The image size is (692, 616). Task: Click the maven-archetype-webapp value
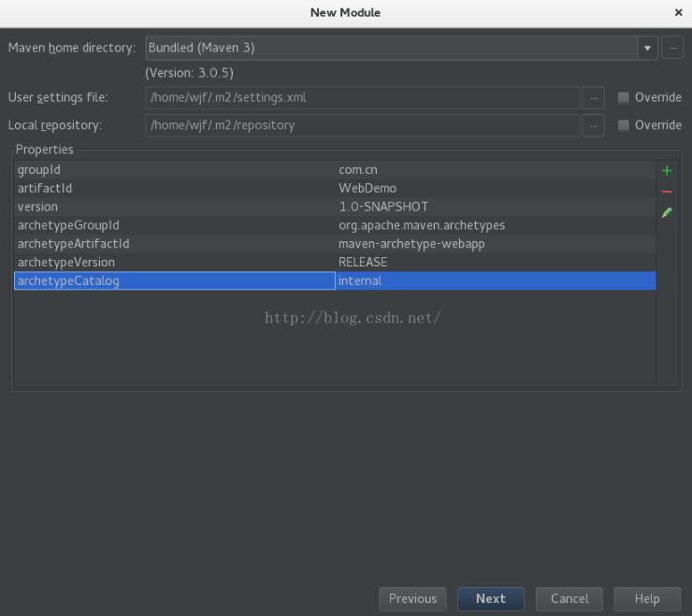(411, 244)
